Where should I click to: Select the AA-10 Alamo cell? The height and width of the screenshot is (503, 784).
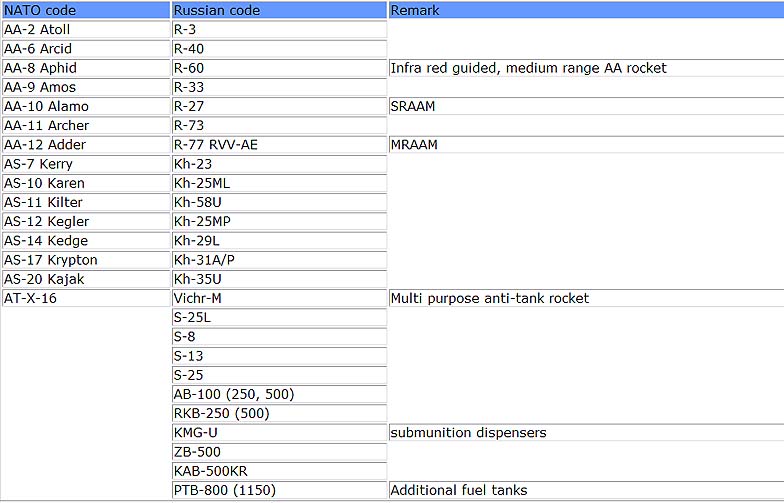pyautogui.click(x=47, y=106)
